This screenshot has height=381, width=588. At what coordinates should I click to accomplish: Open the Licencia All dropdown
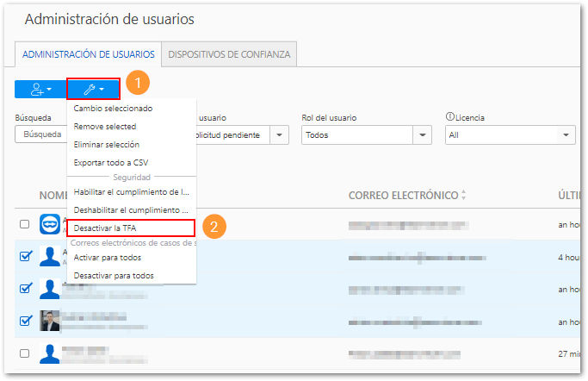[x=510, y=135]
